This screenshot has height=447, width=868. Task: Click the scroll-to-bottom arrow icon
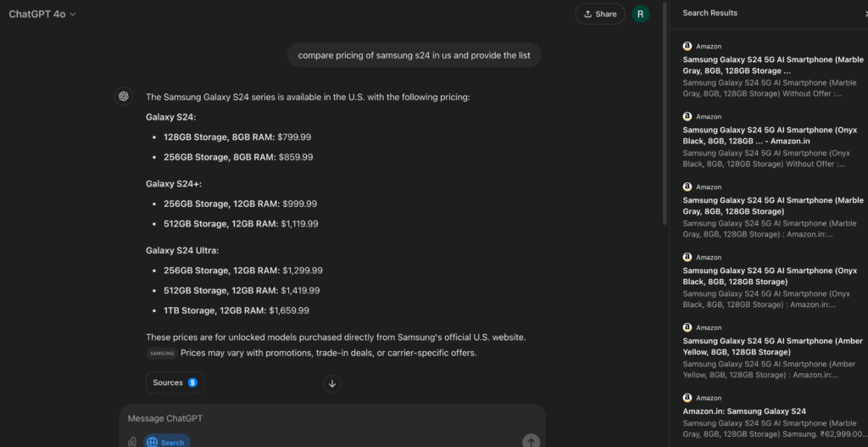coord(332,383)
